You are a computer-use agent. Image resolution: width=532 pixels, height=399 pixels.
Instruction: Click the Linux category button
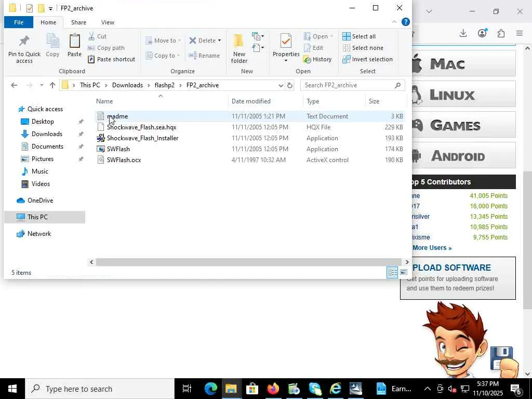464,95
